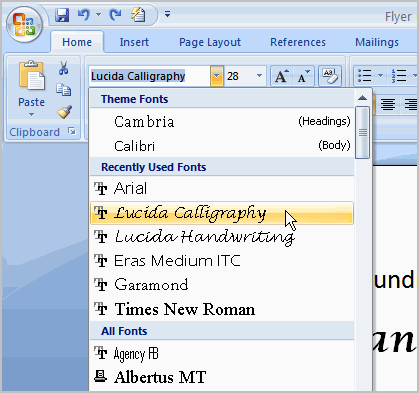
Task: Copy selection with the Copy icon
Action: click(x=63, y=90)
